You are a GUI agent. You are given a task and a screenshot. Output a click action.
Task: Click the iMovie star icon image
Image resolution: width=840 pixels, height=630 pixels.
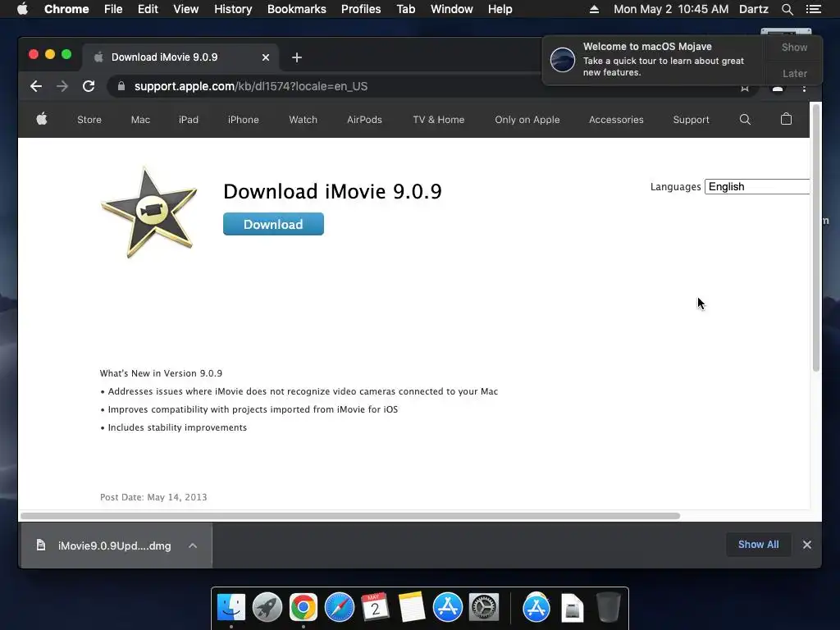tap(149, 212)
